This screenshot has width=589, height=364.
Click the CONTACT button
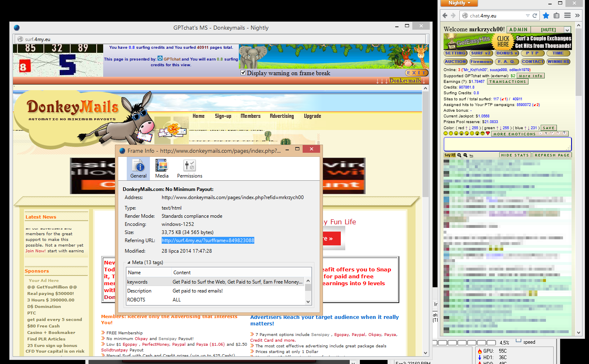(x=533, y=62)
